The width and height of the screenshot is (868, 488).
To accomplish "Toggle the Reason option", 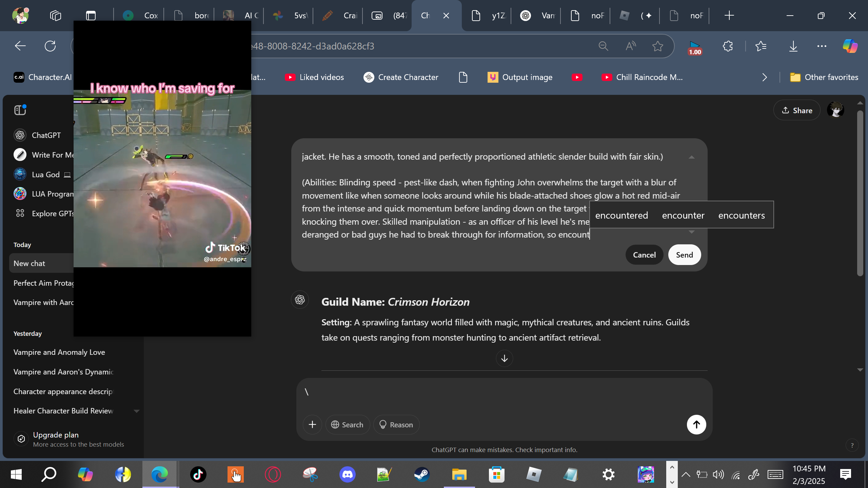I will click(x=396, y=425).
